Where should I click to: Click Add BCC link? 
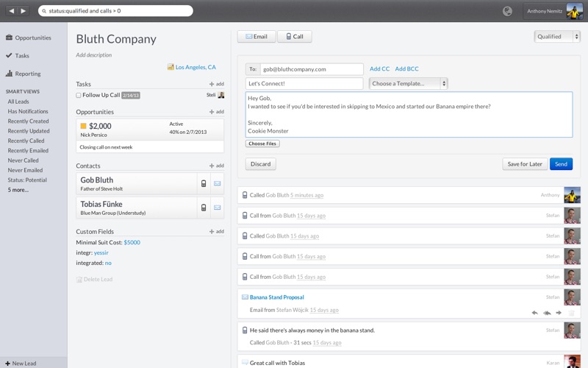(407, 68)
